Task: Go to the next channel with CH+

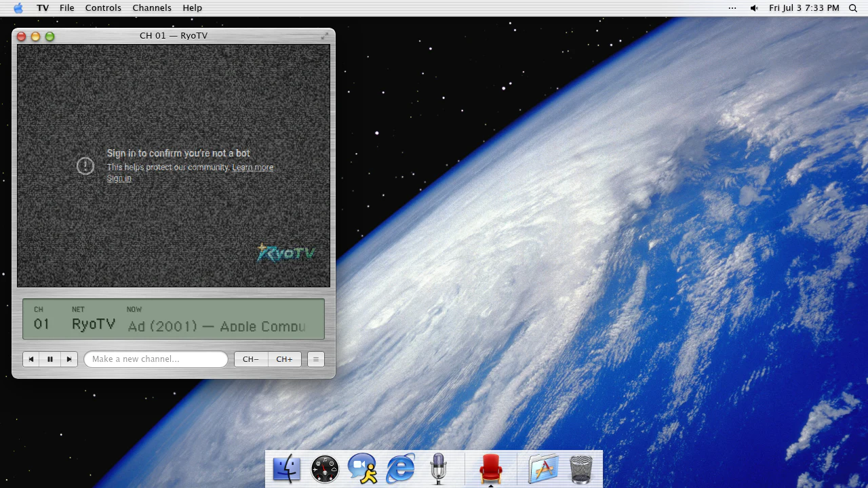Action: [x=284, y=359]
